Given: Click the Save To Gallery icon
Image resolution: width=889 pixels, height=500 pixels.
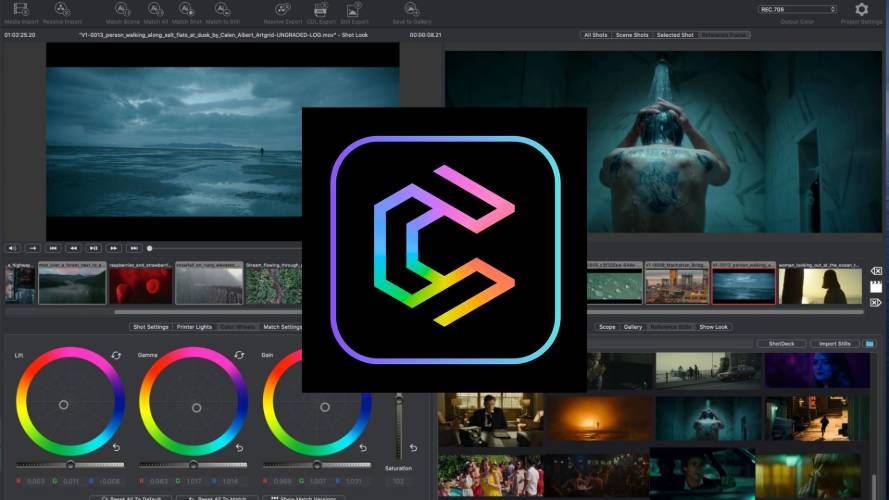Looking at the screenshot, I should point(412,9).
